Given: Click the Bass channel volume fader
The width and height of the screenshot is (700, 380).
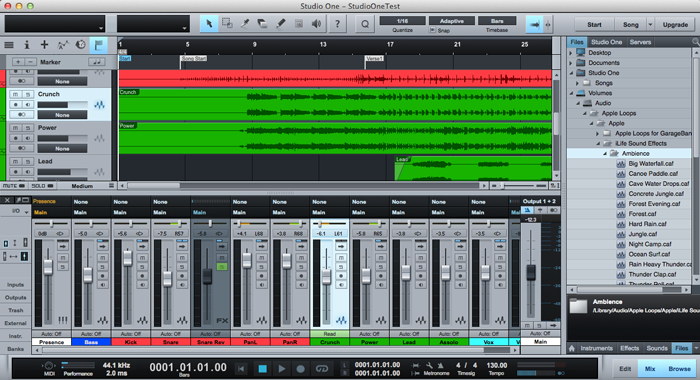Looking at the screenshot, I should (x=88, y=275).
